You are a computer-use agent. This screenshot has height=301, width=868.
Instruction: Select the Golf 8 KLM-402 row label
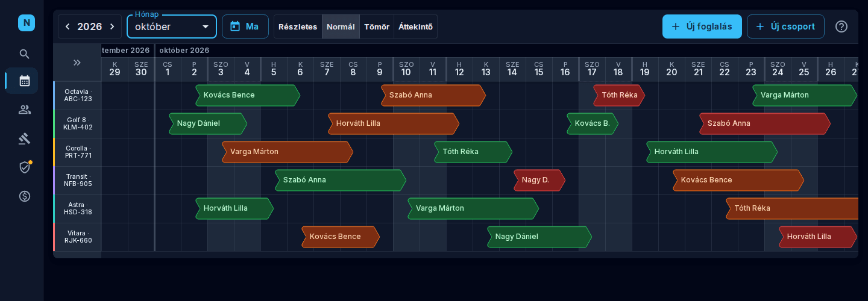tap(78, 124)
